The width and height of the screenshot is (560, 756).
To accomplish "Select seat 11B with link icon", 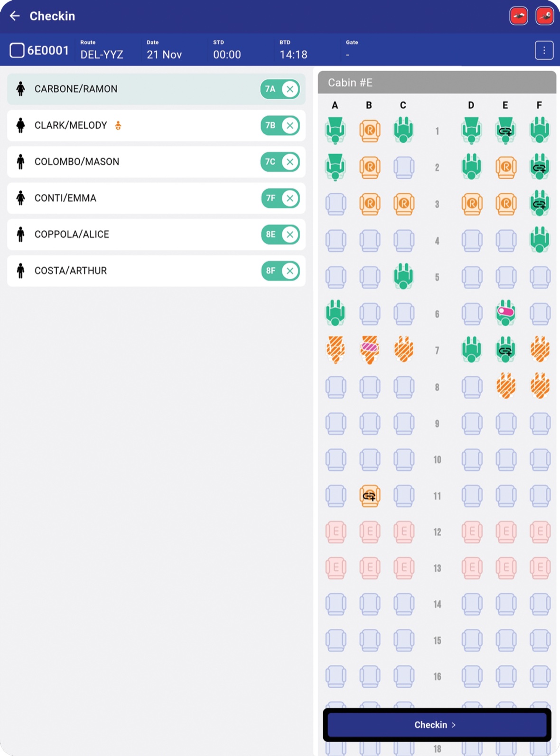I will (370, 496).
